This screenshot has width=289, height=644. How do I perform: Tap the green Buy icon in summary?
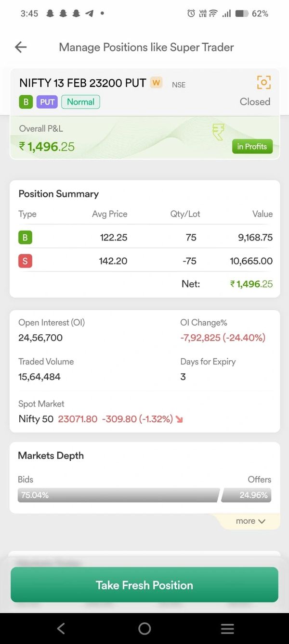[25, 238]
